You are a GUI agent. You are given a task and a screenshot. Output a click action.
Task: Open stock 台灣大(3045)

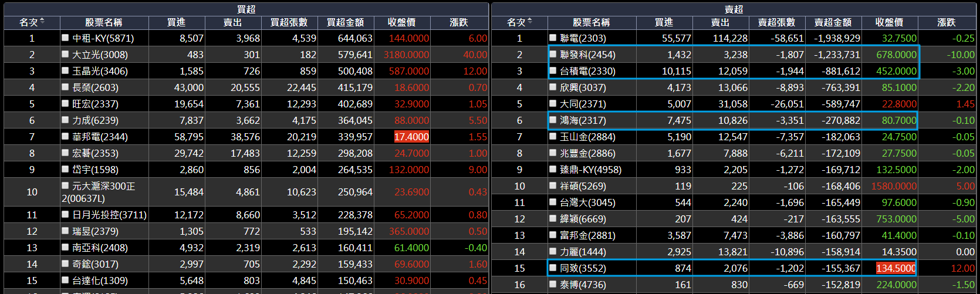[x=587, y=202]
